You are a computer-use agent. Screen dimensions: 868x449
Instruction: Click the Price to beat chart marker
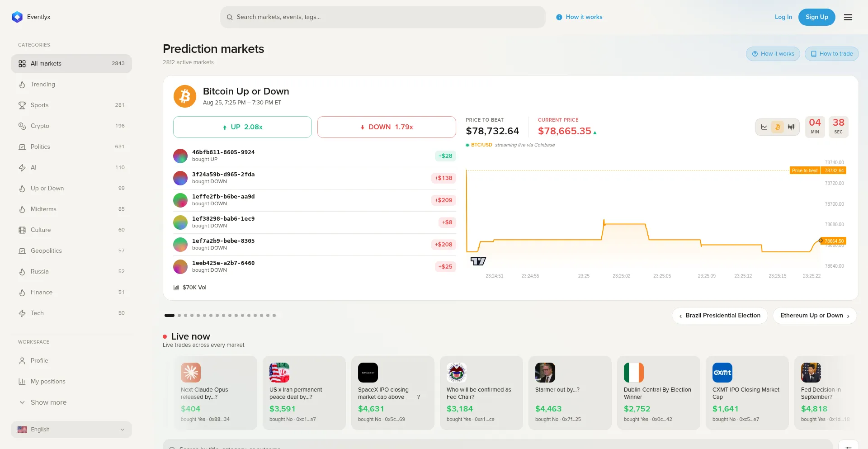[818, 170]
